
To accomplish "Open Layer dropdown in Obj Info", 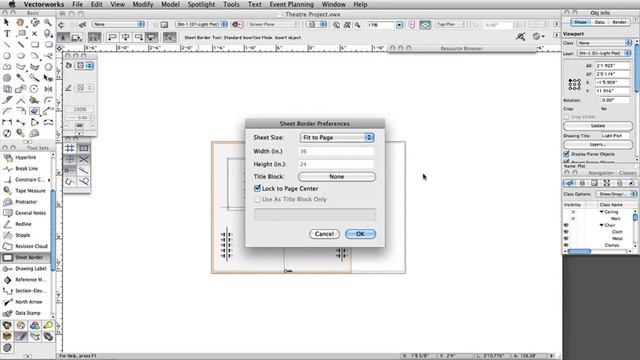I will 604,53.
